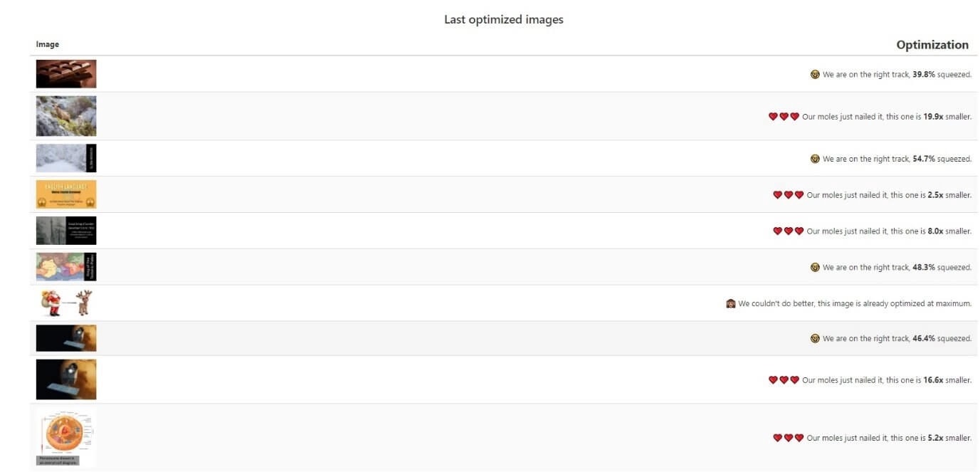Open the larger dark laptop thumbnail
The width and height of the screenshot is (980, 472).
pyautogui.click(x=66, y=379)
